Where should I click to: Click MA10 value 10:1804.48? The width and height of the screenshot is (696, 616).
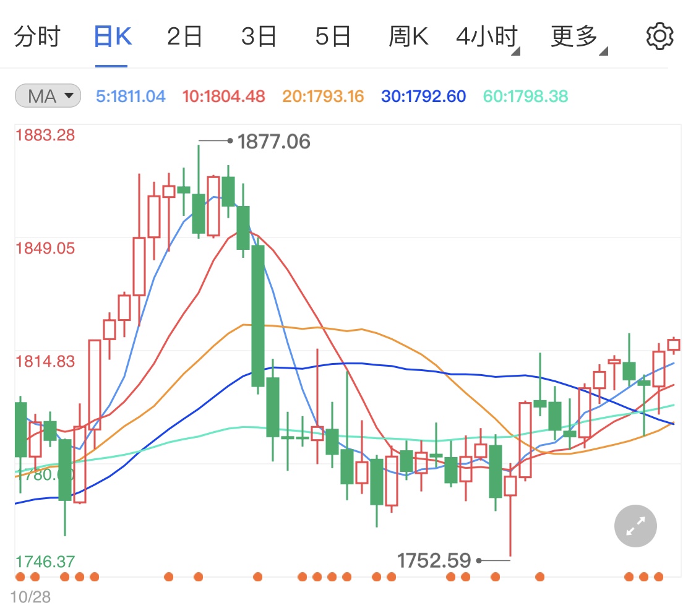point(224,96)
